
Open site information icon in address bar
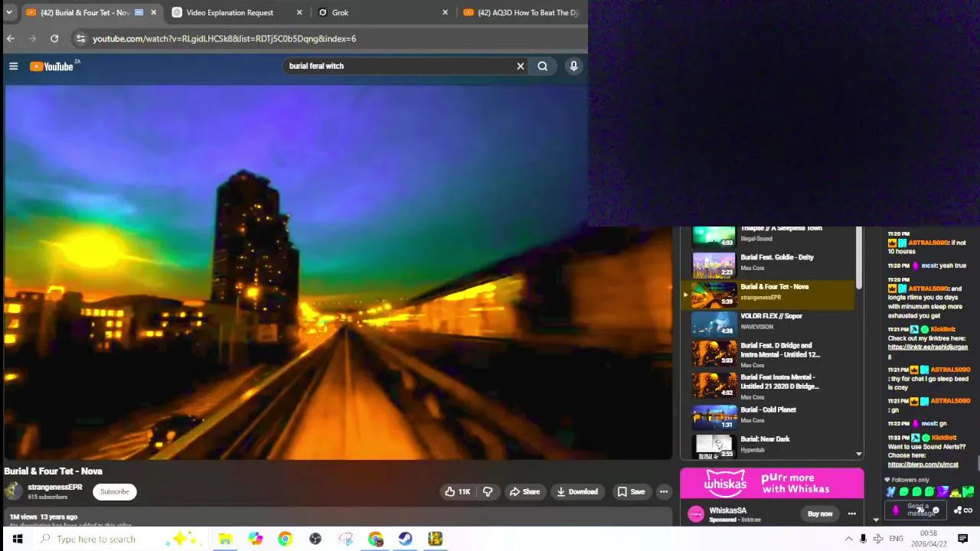pos(80,38)
